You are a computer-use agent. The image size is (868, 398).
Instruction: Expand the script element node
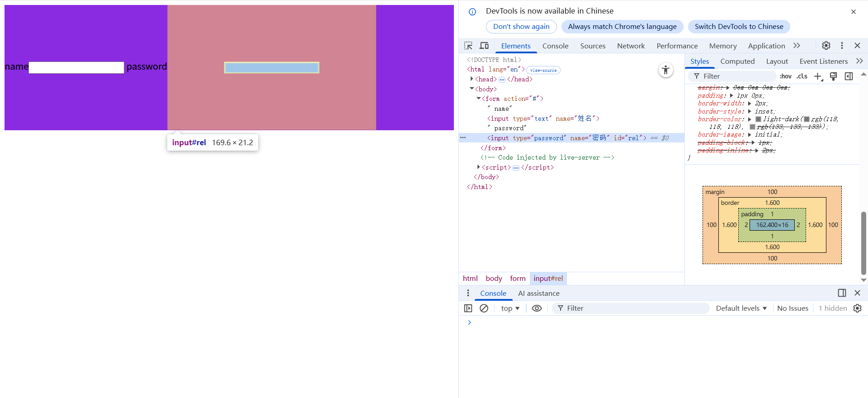[x=479, y=167]
